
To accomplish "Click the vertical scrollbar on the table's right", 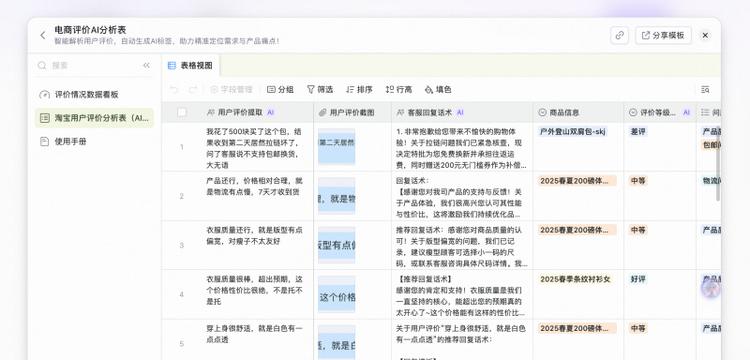I will 717,165.
